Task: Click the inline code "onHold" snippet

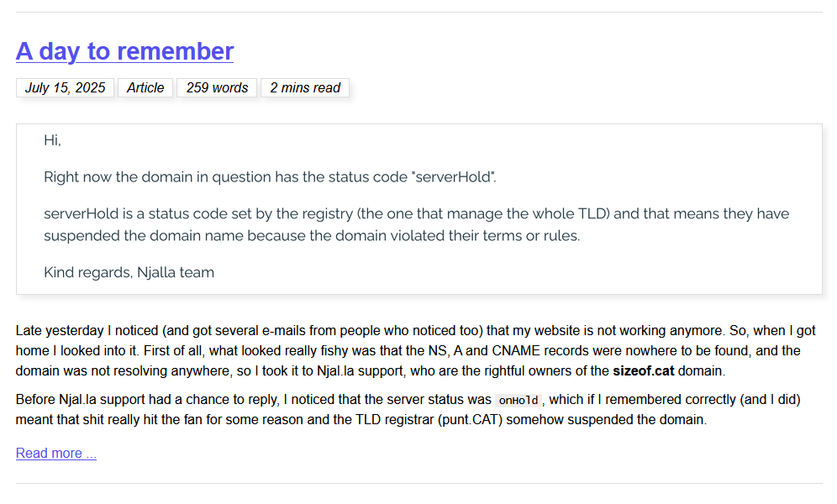Action: point(519,400)
